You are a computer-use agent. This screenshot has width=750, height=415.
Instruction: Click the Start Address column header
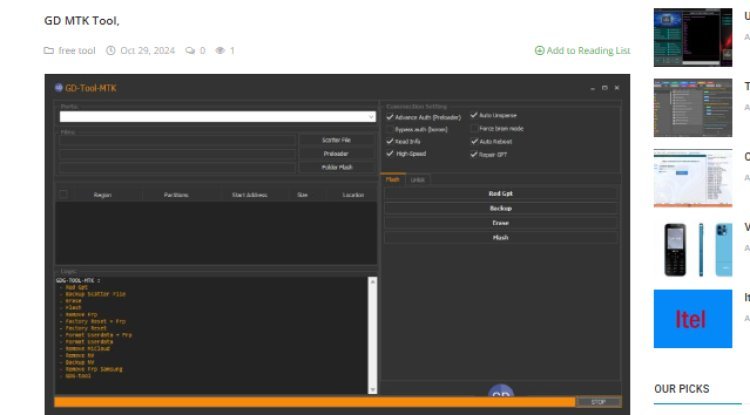250,195
